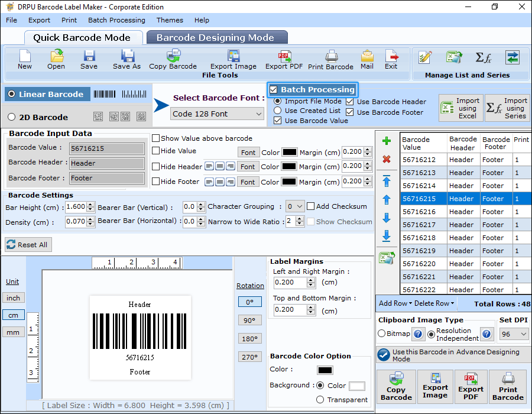Click the Bitmap help question icon

pyautogui.click(x=418, y=334)
